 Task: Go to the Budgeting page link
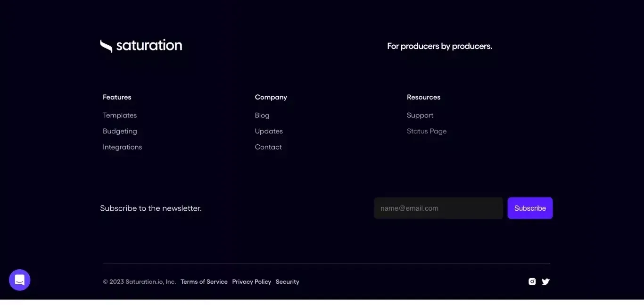(120, 131)
